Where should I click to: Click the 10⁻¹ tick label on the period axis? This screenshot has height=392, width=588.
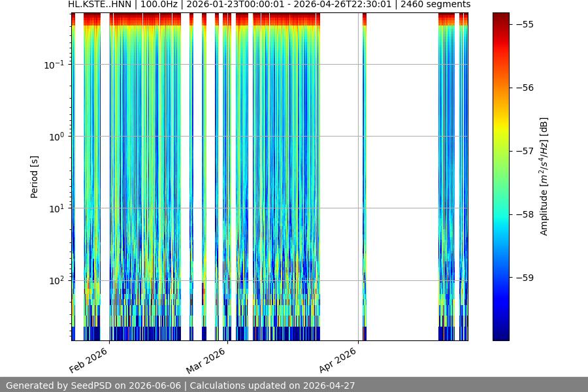point(54,65)
